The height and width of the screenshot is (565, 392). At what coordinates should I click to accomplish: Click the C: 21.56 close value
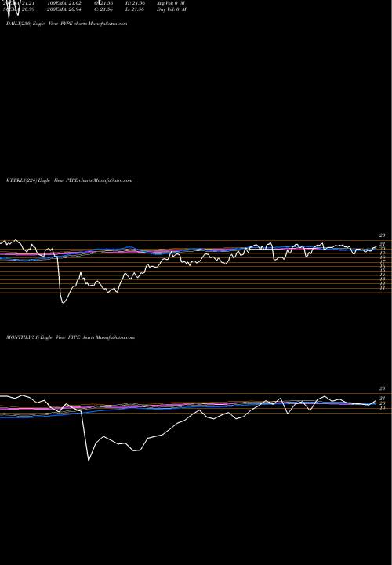103,9
